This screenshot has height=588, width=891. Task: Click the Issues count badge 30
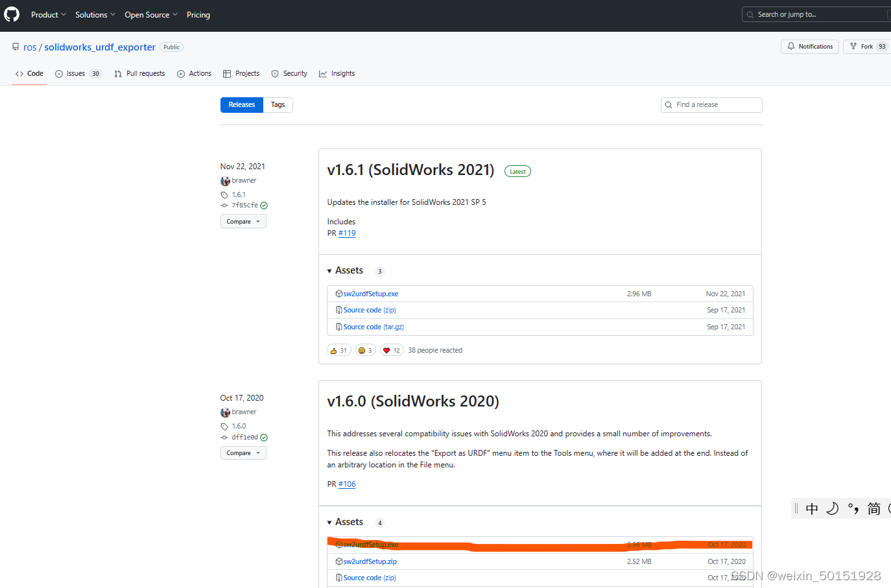point(95,74)
